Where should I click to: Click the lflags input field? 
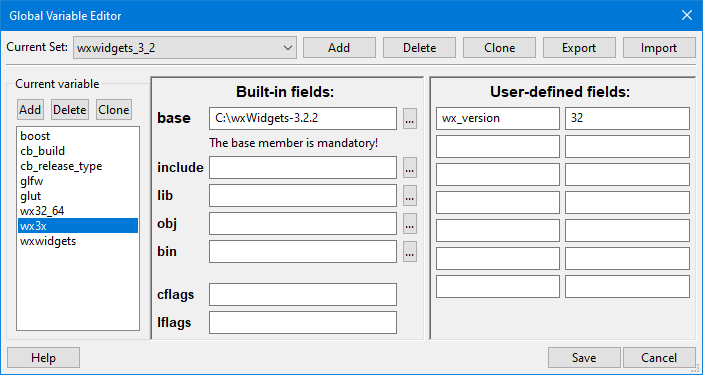303,323
